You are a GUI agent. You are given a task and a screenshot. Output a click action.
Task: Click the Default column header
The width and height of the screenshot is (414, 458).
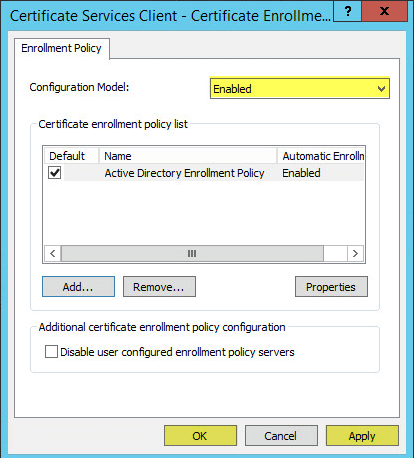tap(72, 156)
